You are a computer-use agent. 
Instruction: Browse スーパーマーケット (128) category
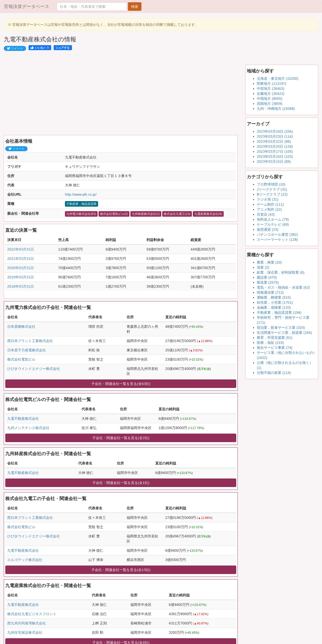click(x=277, y=239)
